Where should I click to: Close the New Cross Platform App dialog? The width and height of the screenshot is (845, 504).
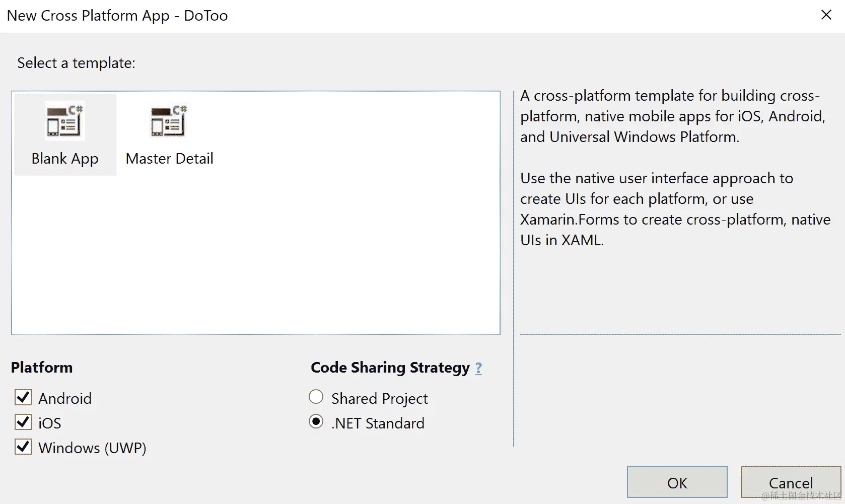(x=826, y=15)
